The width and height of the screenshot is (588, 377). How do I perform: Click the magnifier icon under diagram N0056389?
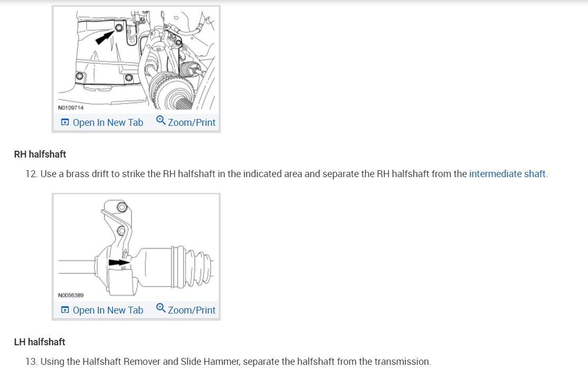click(x=161, y=308)
